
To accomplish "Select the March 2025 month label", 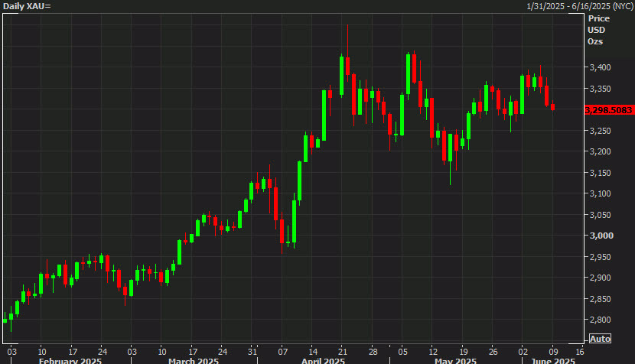I will [194, 360].
